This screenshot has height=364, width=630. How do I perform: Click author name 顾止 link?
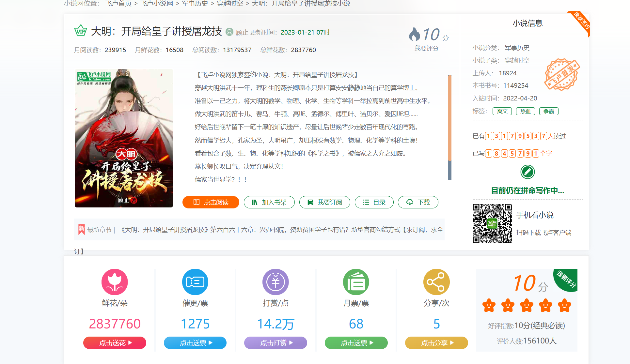click(x=242, y=32)
